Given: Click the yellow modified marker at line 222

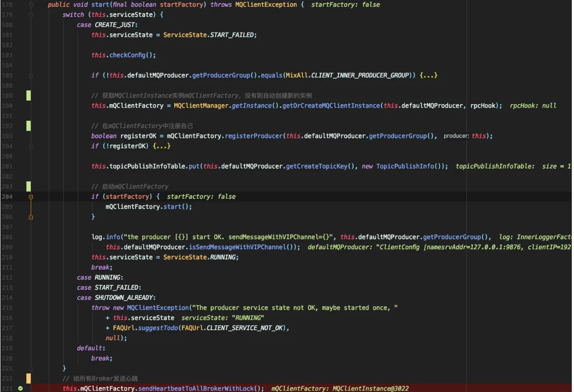Looking at the screenshot, I should (29, 378).
